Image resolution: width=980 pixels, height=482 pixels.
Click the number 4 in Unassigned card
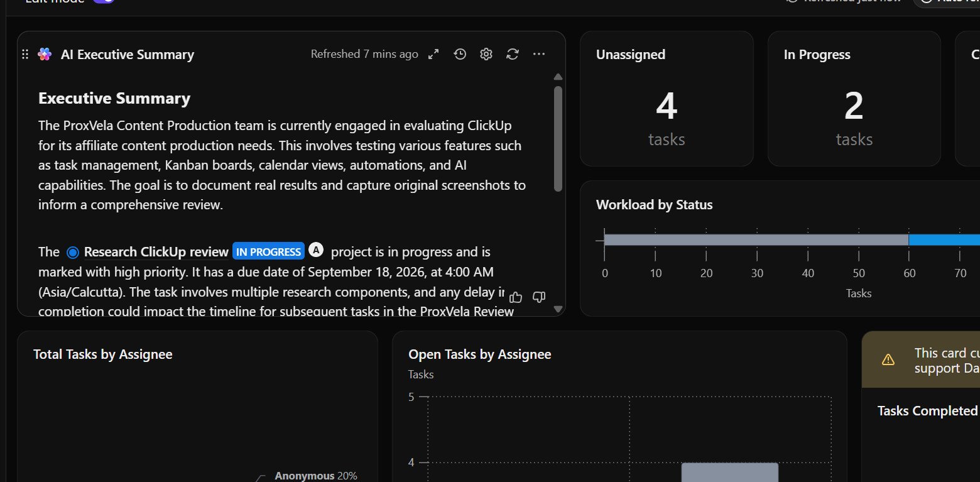pyautogui.click(x=667, y=106)
